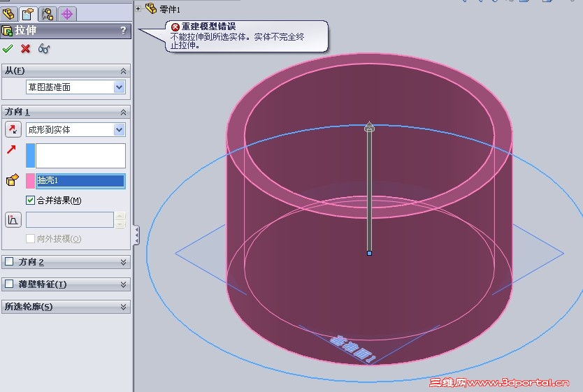Decrease draft angle with spinner down arrow
Image resolution: width=583 pixels, height=392 pixels.
point(120,224)
